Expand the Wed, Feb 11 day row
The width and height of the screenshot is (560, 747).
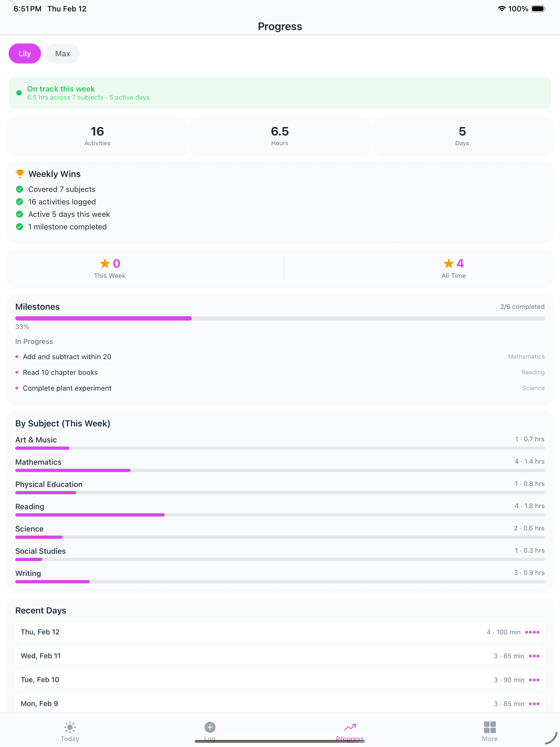[280, 656]
